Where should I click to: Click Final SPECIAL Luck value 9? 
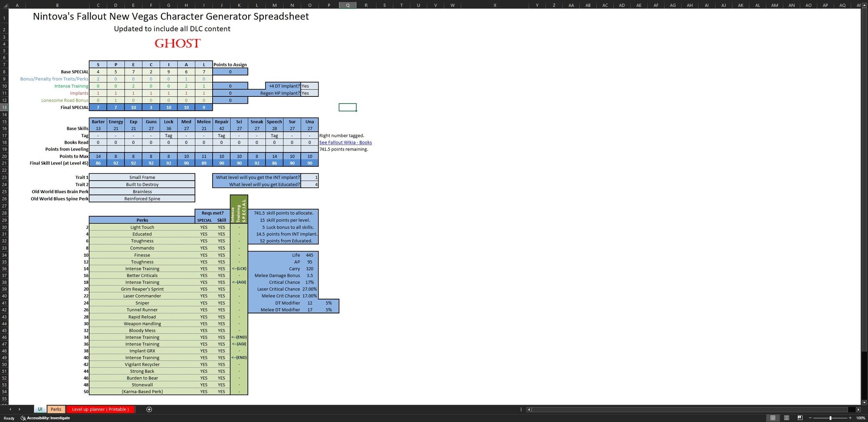coord(204,107)
